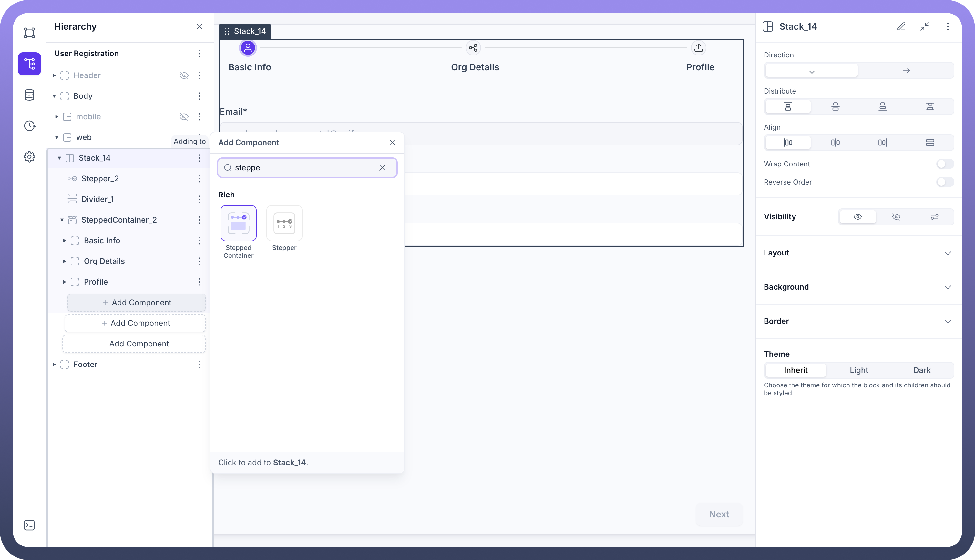
Task: Click the Next button on canvas
Action: point(719,514)
